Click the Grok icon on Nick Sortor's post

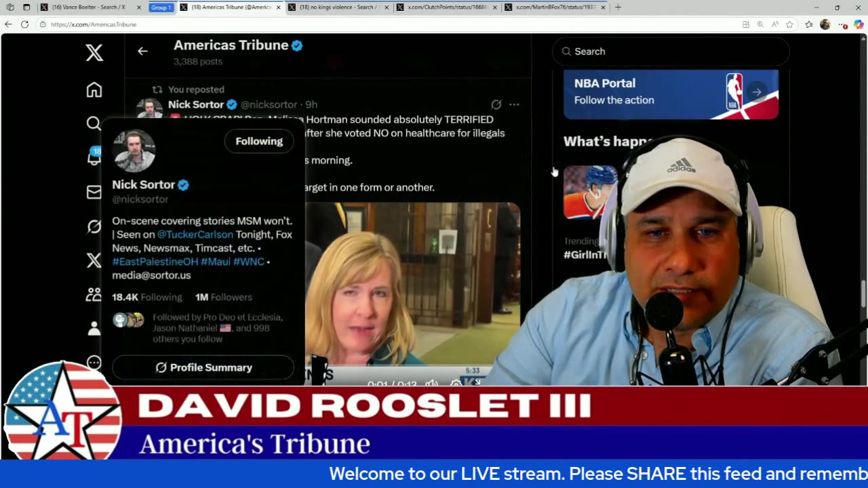(x=496, y=104)
